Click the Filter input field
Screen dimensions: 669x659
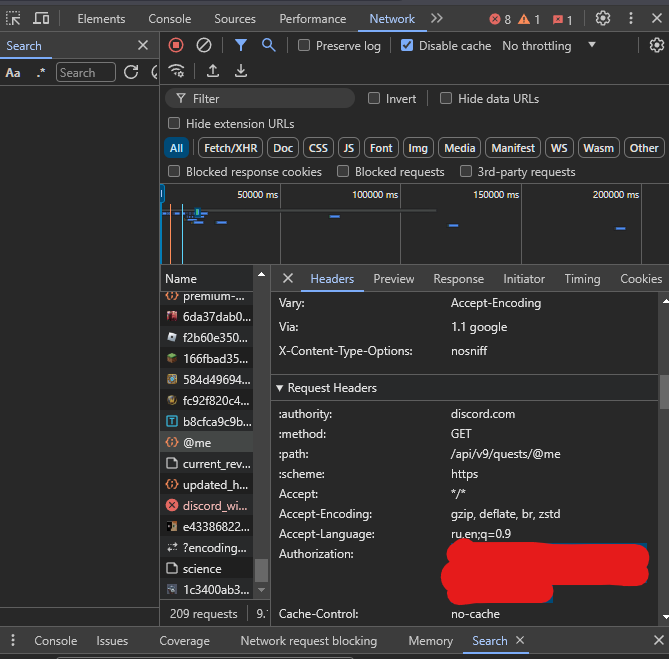point(260,99)
